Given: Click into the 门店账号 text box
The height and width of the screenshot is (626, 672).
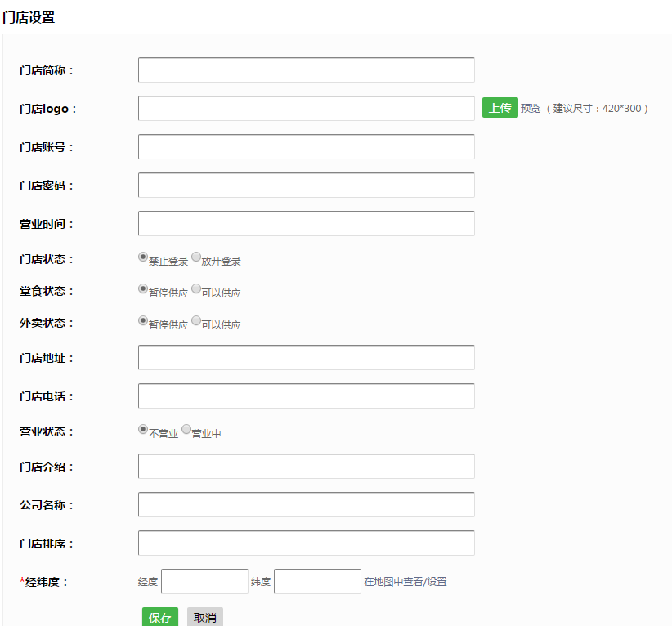Looking at the screenshot, I should (306, 147).
